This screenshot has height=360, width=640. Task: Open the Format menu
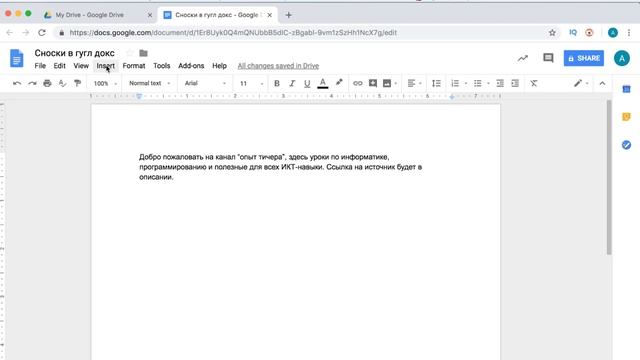point(134,66)
